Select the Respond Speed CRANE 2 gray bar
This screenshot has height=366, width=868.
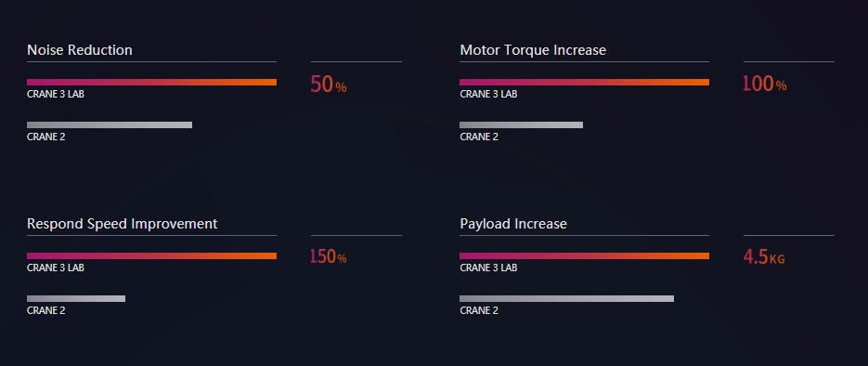76,298
